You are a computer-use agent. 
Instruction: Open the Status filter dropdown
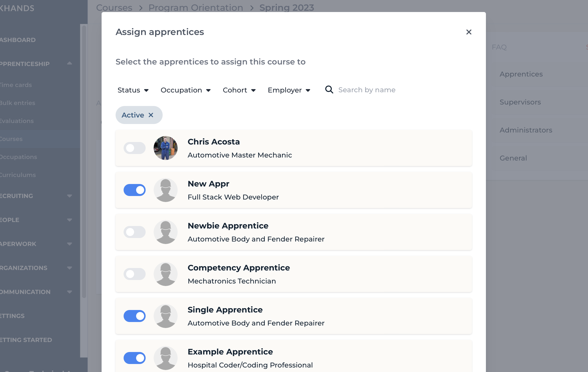[x=133, y=90]
